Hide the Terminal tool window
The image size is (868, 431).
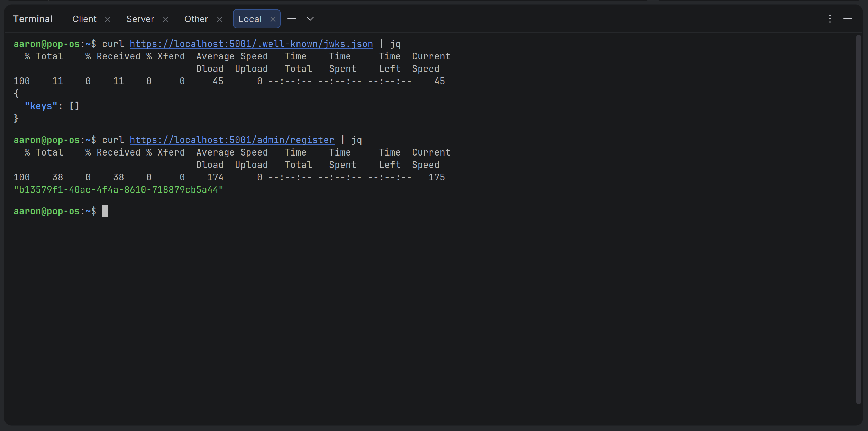click(848, 19)
